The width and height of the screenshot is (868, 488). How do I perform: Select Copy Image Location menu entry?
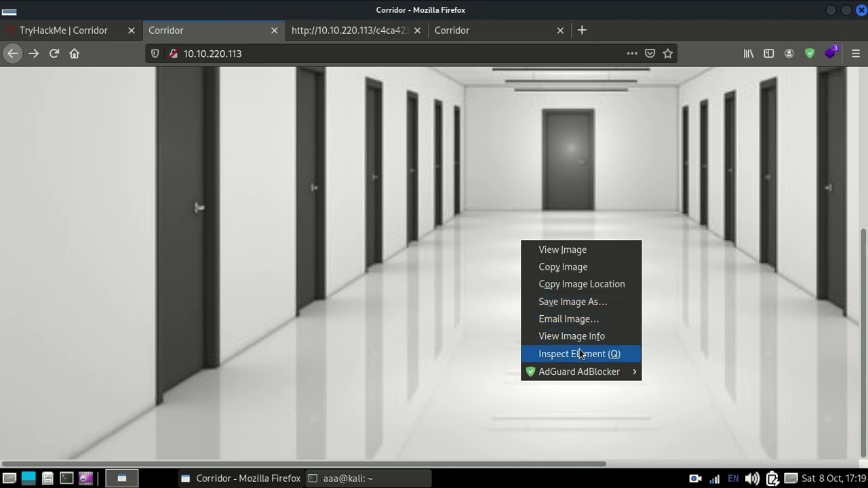581,284
